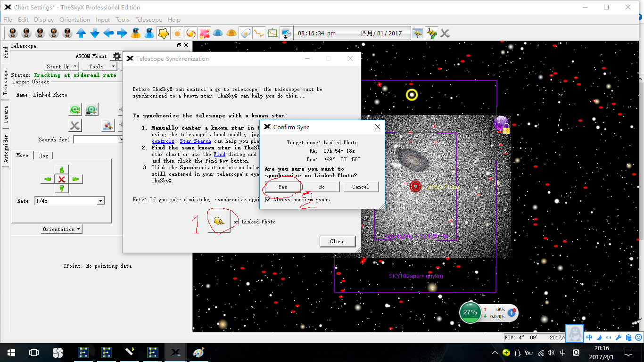Toggle the pink nebula display icon

pos(204,33)
